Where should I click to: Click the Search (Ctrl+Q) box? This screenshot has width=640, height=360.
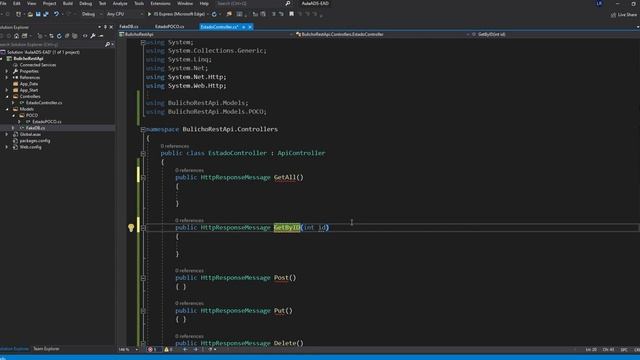(x=253, y=3)
